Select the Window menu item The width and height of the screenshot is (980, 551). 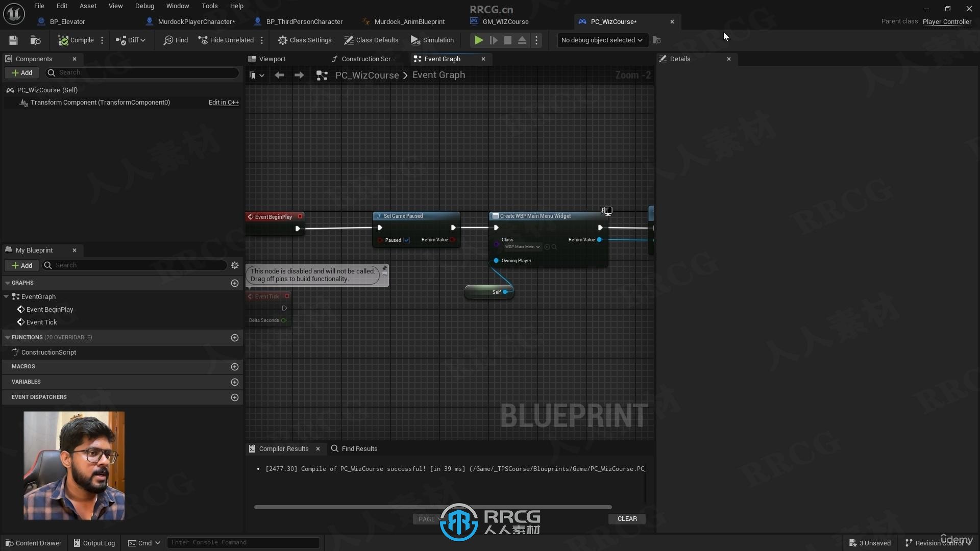point(177,6)
